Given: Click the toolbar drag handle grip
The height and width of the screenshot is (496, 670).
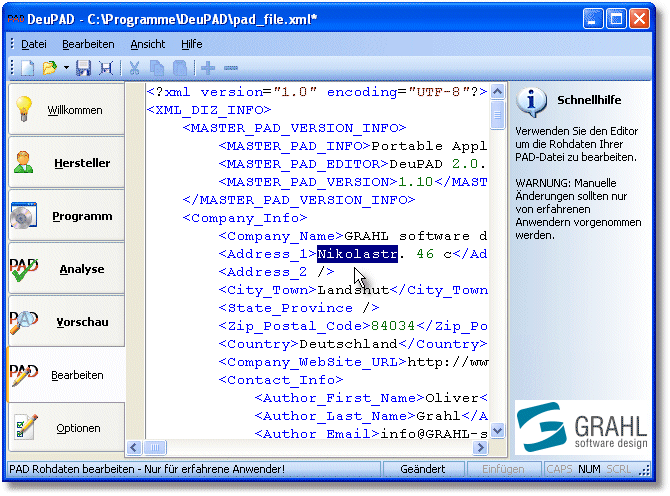Looking at the screenshot, I should point(12,68).
